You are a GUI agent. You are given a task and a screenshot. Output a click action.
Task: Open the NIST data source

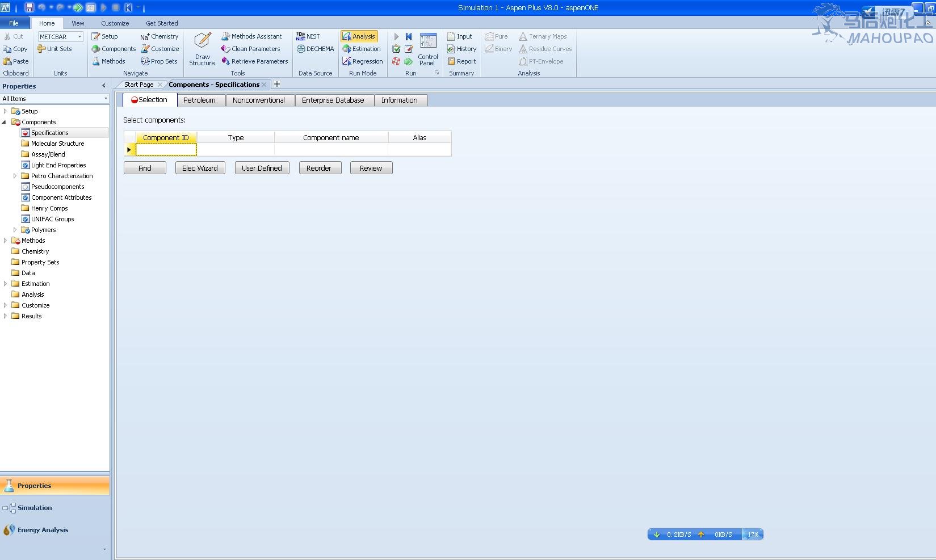click(x=308, y=36)
